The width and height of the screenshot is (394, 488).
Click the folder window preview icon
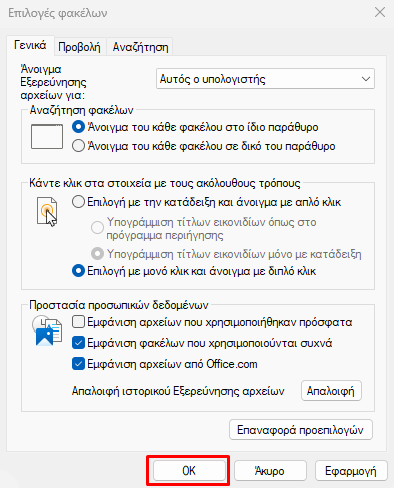point(47,136)
